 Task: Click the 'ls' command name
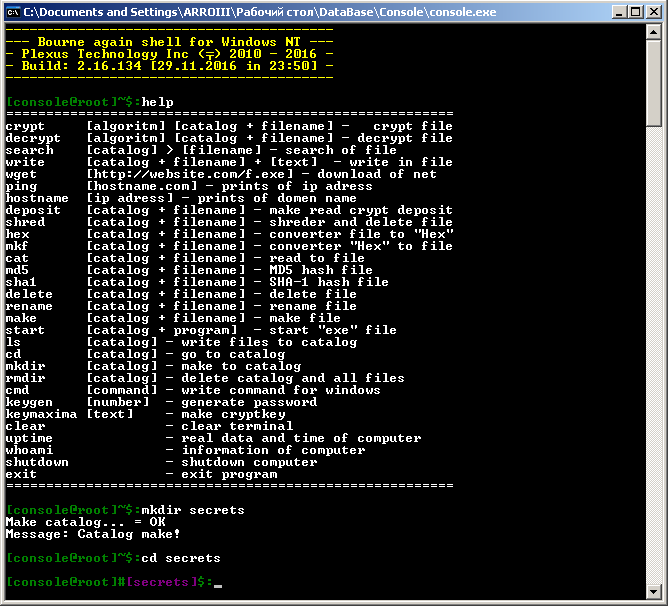tap(13, 342)
